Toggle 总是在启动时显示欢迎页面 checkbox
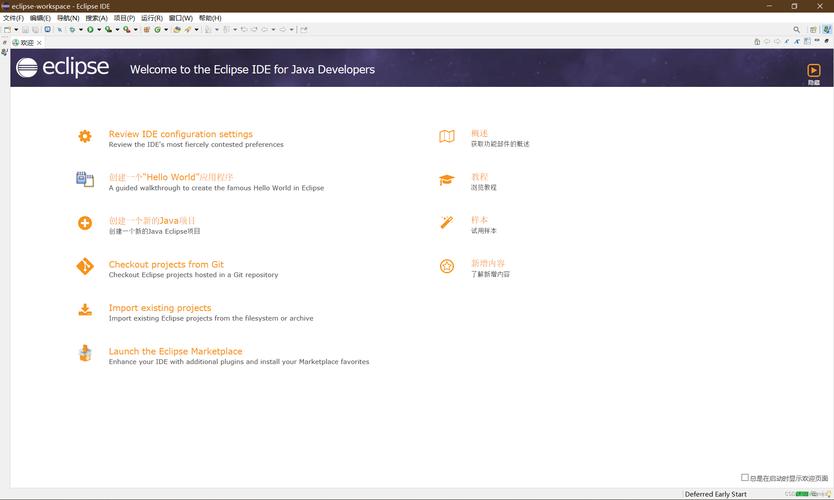 click(x=745, y=477)
